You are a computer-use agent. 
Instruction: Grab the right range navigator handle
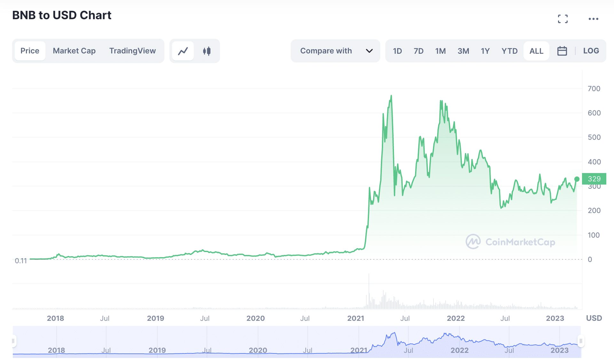581,341
